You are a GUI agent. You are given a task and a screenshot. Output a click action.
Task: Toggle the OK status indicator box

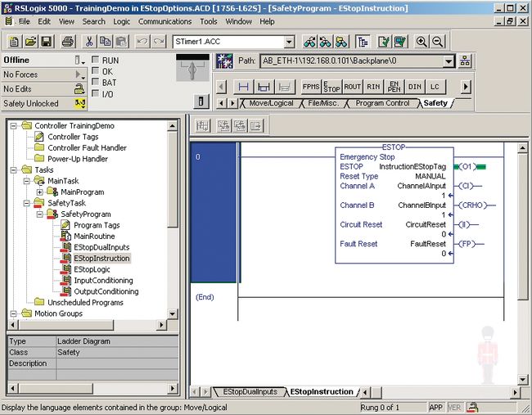click(x=96, y=71)
